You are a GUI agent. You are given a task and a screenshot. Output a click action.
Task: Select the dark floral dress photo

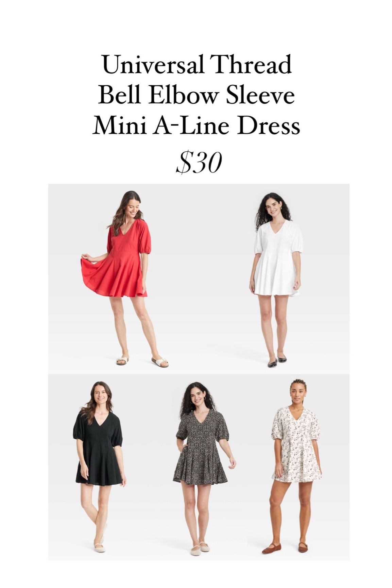coord(199,467)
